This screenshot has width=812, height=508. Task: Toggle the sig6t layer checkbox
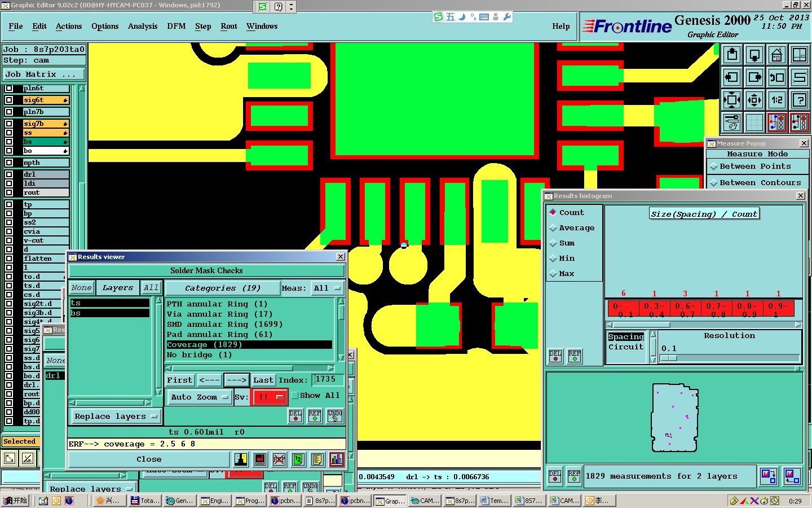[x=9, y=100]
